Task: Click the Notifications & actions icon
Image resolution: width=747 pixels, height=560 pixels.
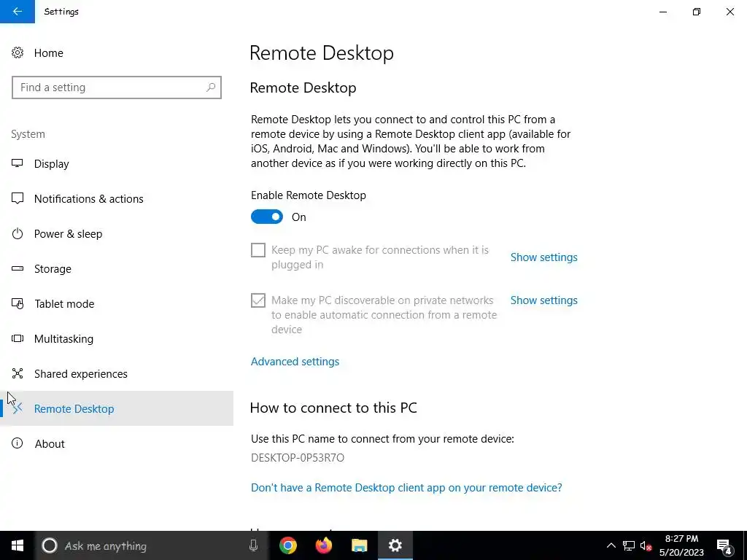Action: [x=18, y=198]
